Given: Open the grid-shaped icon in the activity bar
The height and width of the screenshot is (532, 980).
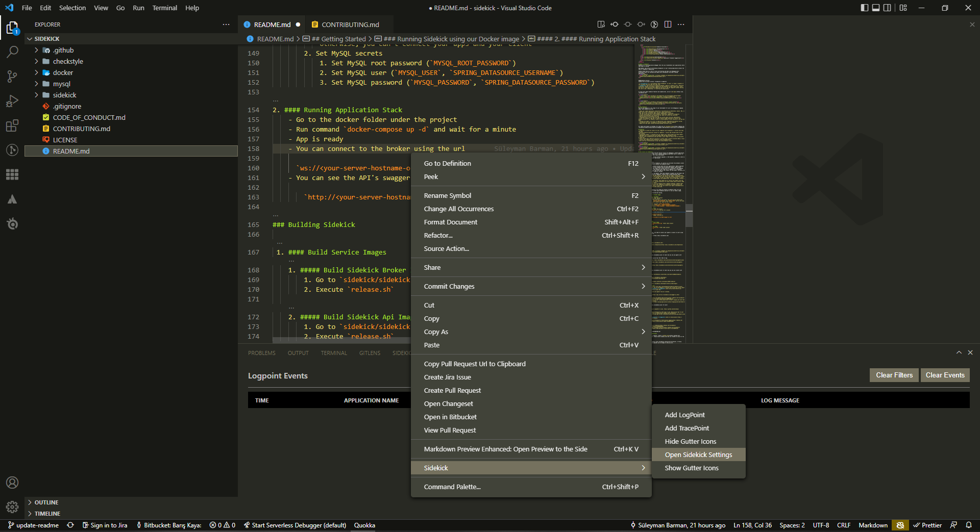Looking at the screenshot, I should pyautogui.click(x=12, y=174).
